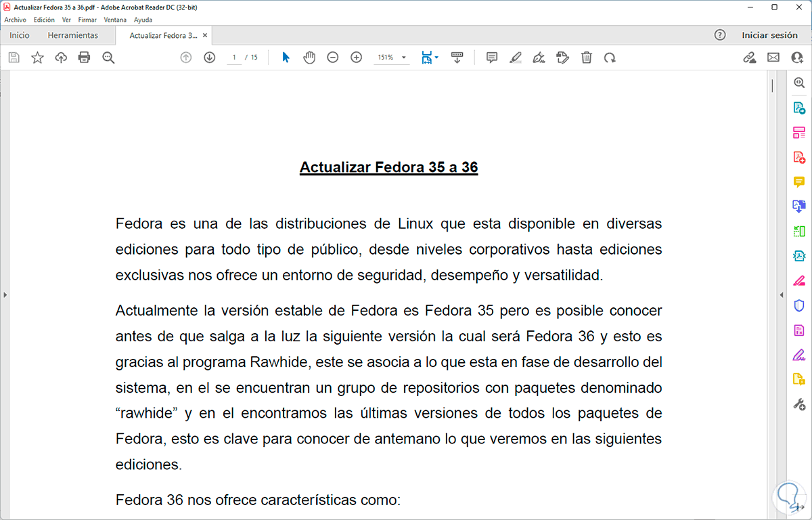Open the Sign document pen icon

click(x=539, y=58)
